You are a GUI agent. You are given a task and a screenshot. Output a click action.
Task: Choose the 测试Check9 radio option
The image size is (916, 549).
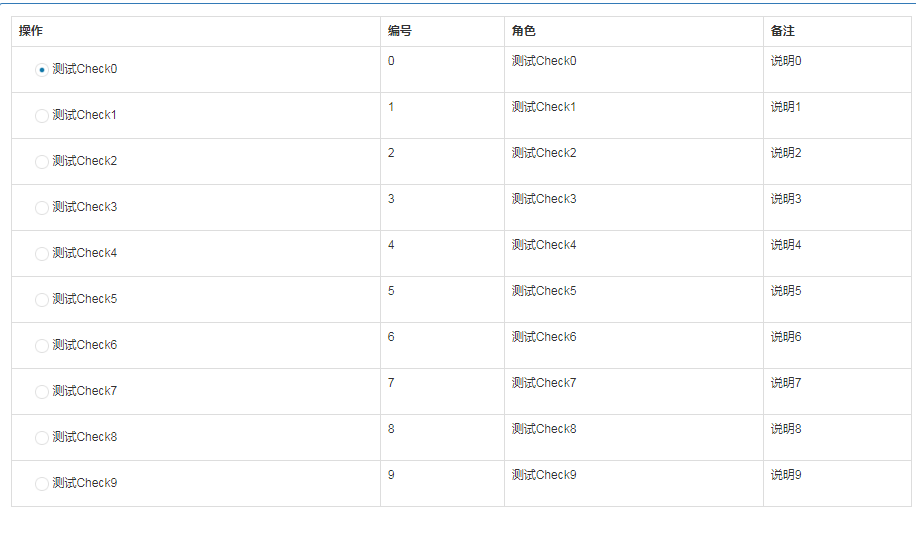pos(41,484)
